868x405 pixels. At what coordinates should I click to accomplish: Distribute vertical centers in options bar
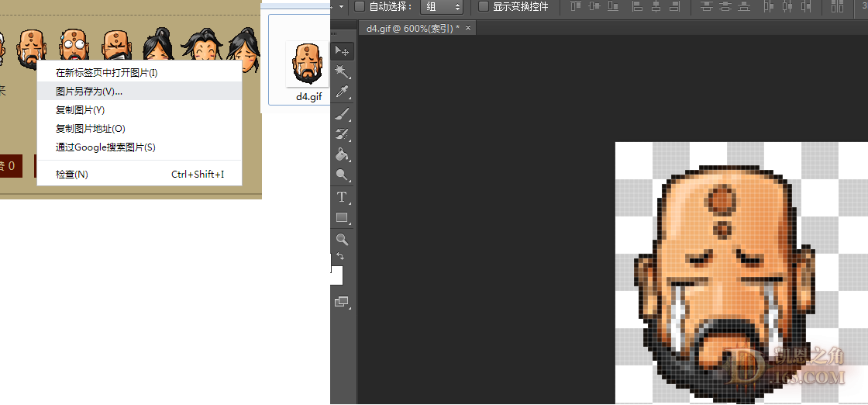point(725,7)
